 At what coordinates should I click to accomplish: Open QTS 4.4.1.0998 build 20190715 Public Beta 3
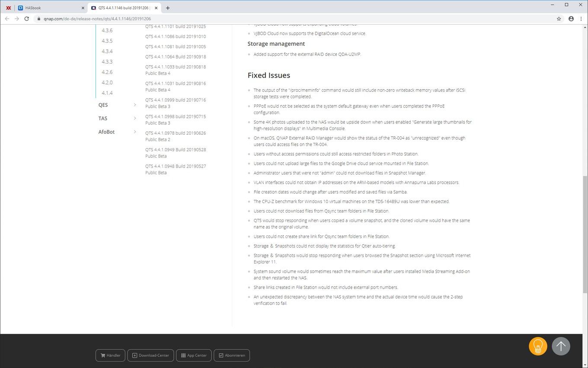point(176,119)
